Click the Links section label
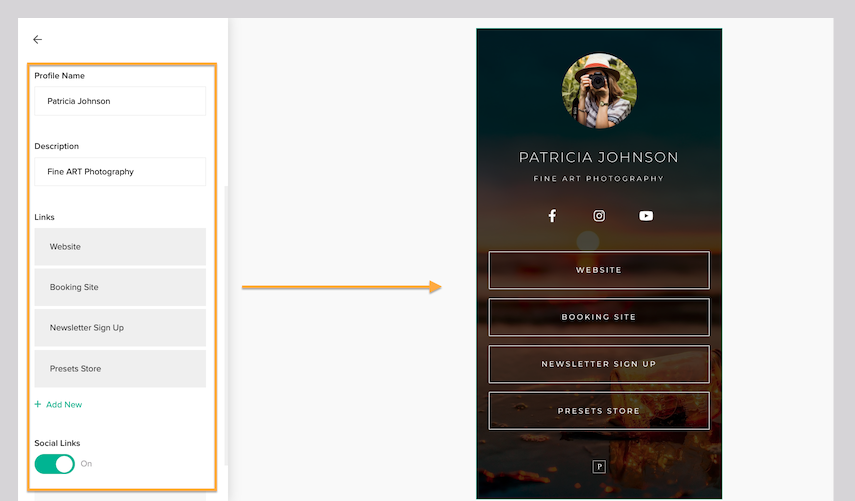 (44, 217)
